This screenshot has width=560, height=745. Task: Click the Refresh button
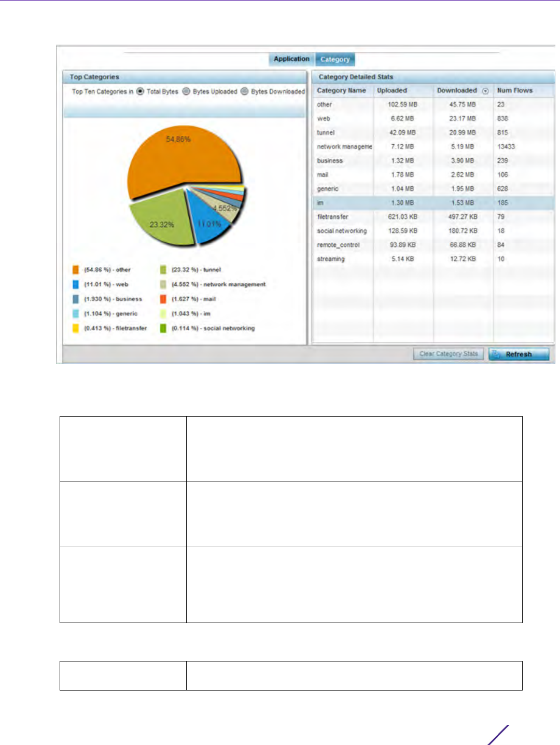coord(519,354)
